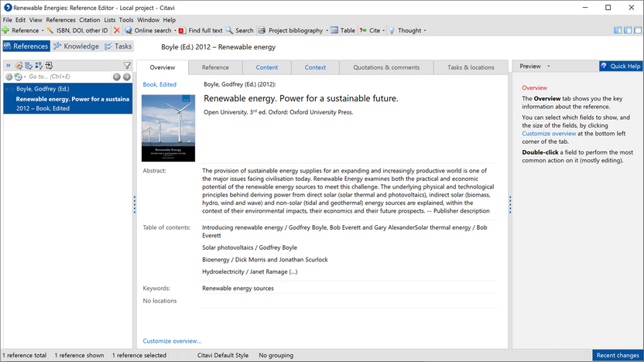This screenshot has width=644, height=362.
Task: Select the two-pane layout icon
Action: [x=628, y=30]
